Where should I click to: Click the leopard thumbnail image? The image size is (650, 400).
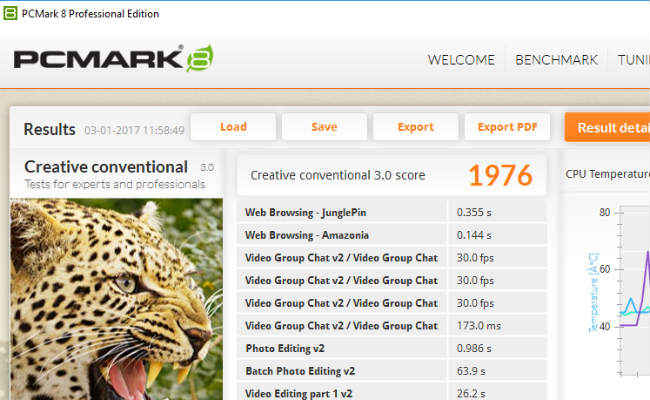tap(116, 299)
